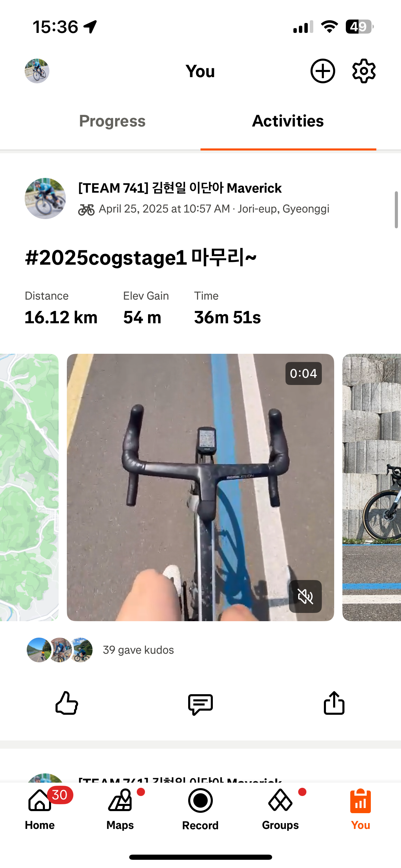Viewport: 401px width, 868px height.
Task: Open the #2025cogstage1 activity title
Action: click(x=141, y=257)
